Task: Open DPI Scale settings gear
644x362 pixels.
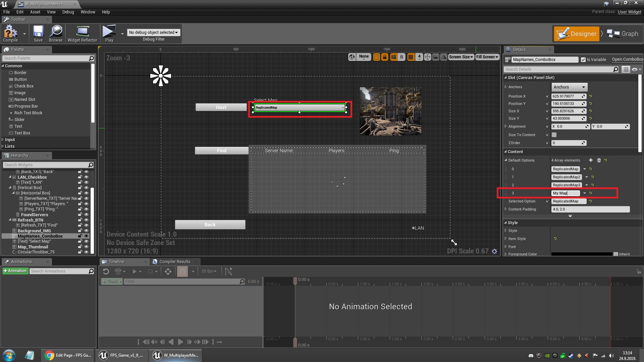Action: click(494, 251)
